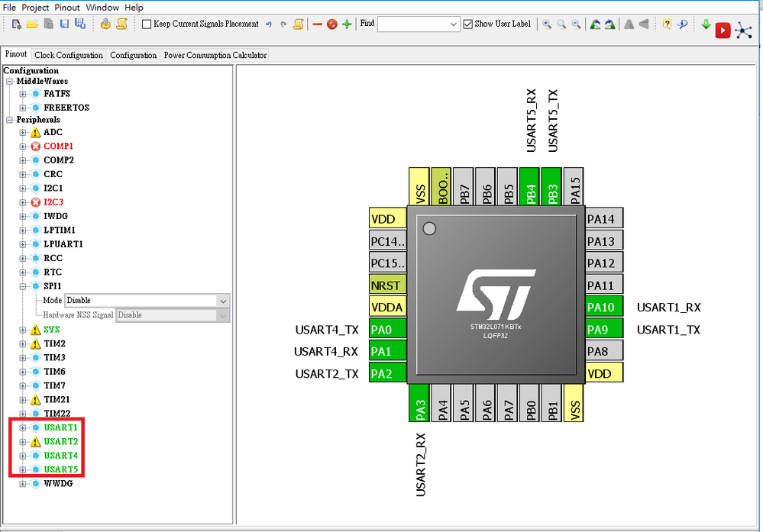The height and width of the screenshot is (532, 763).
Task: Click the green down arrow update icon
Action: (x=706, y=24)
